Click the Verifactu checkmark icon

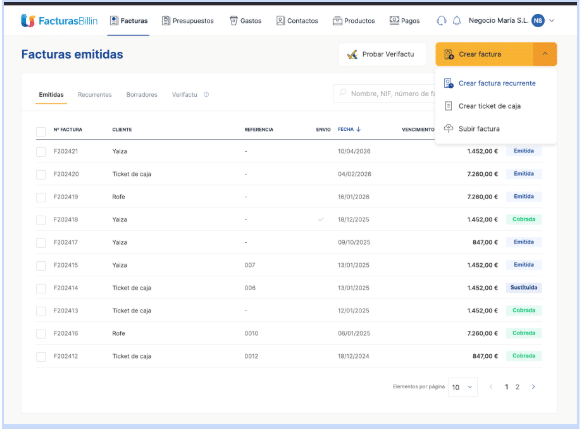click(352, 55)
